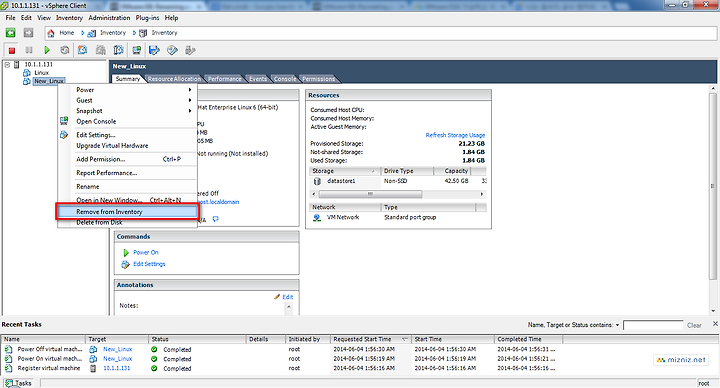
Task: Click the Home icon in navigation bar
Action: click(x=51, y=33)
